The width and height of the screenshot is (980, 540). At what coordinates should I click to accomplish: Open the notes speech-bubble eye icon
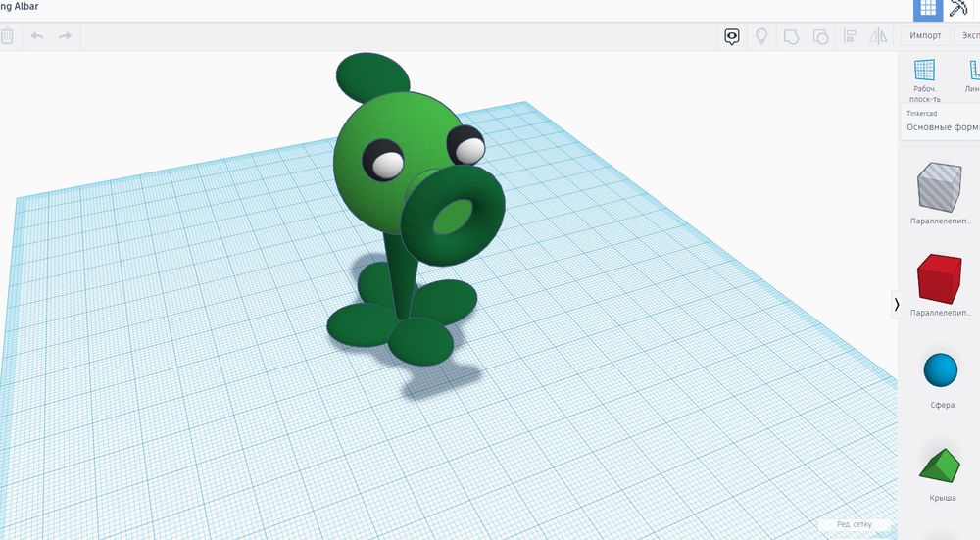tap(732, 37)
